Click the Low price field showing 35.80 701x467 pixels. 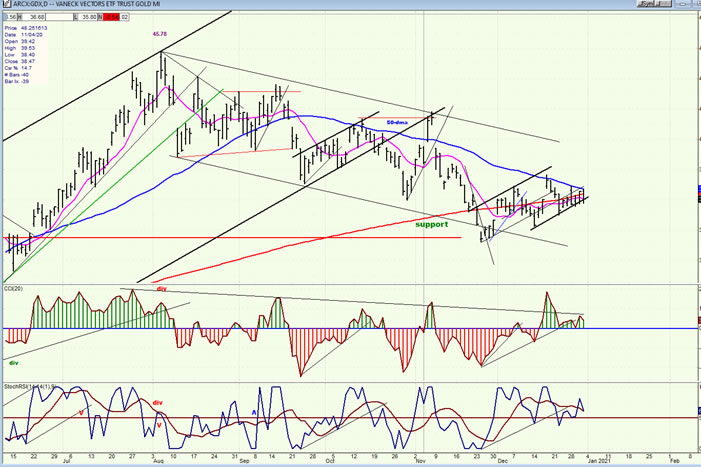91,17
